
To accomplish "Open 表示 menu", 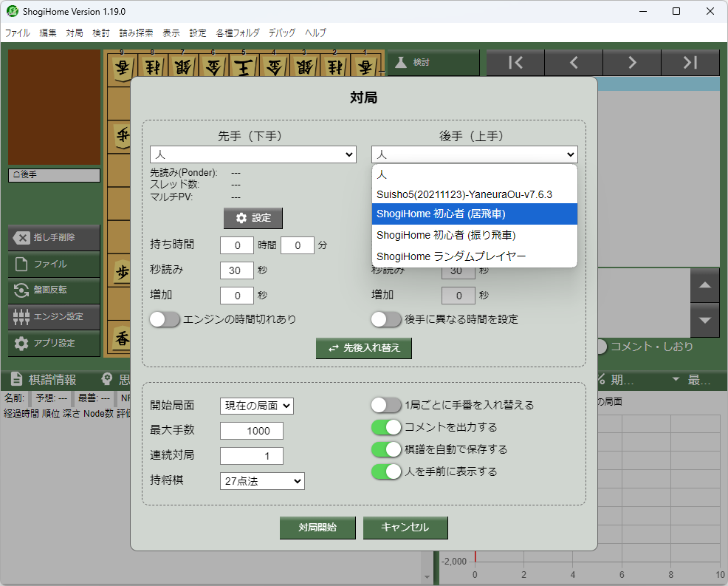I will pyautogui.click(x=171, y=33).
